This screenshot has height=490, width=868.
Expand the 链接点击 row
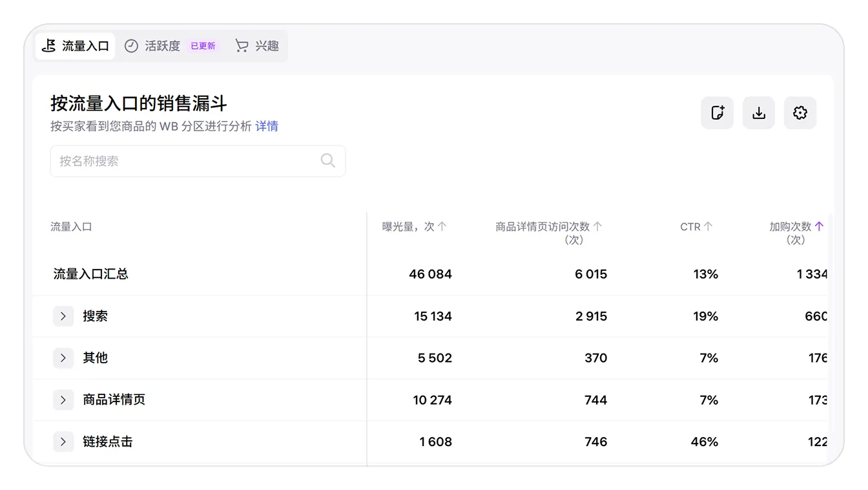(63, 442)
